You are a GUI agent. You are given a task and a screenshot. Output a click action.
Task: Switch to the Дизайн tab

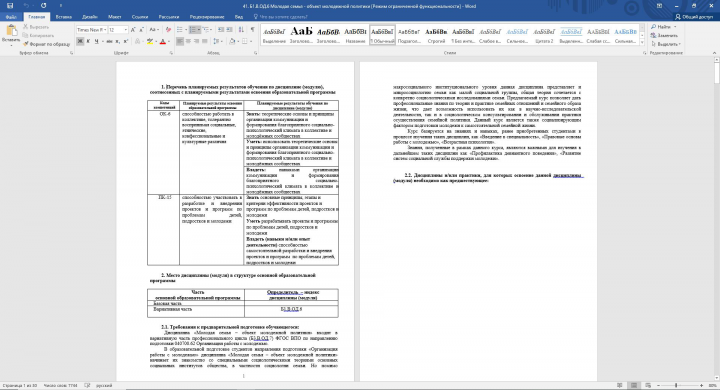[x=90, y=17]
